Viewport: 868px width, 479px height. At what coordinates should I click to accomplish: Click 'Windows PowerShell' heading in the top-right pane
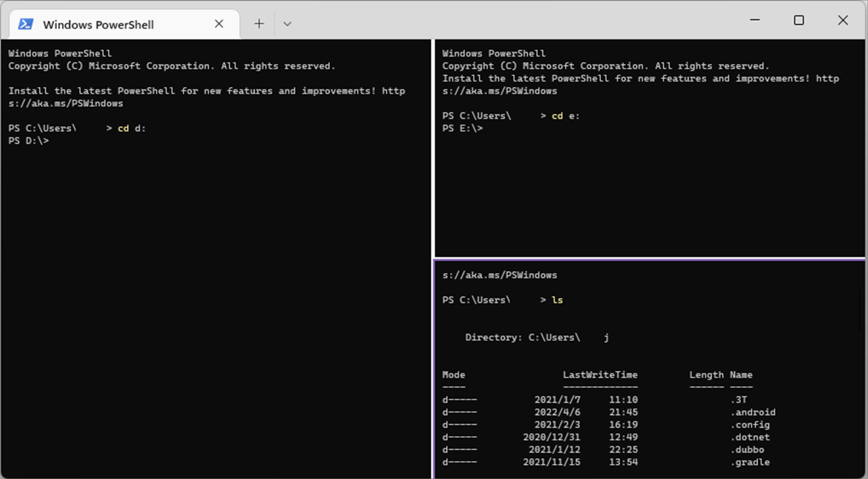(x=494, y=53)
